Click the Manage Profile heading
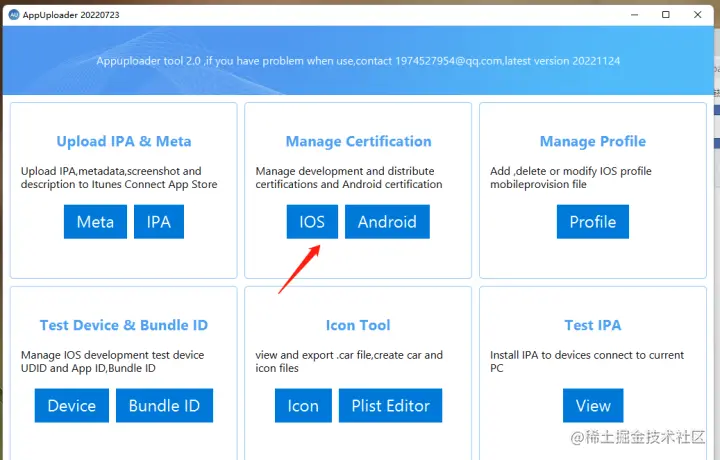Image resolution: width=720 pixels, height=460 pixels. (x=593, y=141)
